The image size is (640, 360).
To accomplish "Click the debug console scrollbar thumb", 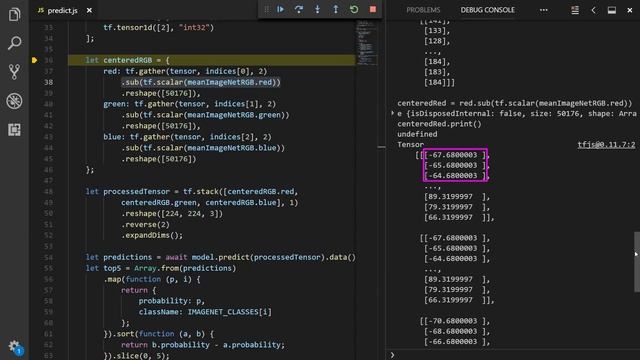I will (x=637, y=262).
